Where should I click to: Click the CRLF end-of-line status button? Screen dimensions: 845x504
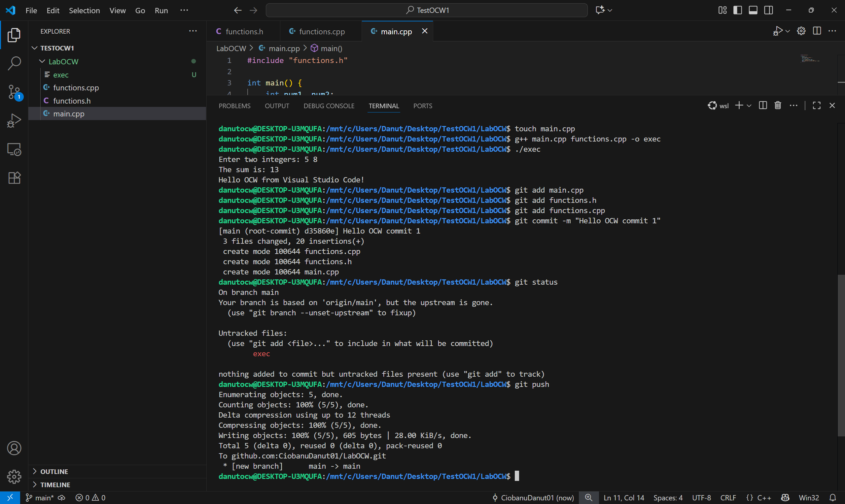point(728,497)
